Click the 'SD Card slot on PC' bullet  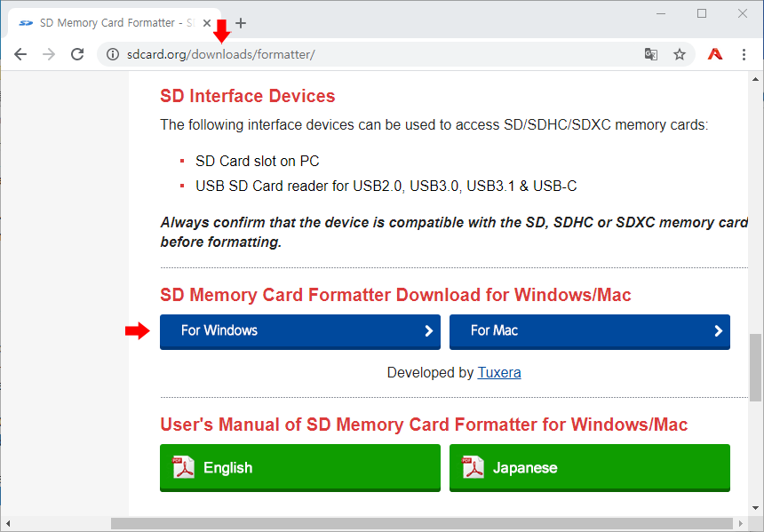click(258, 162)
